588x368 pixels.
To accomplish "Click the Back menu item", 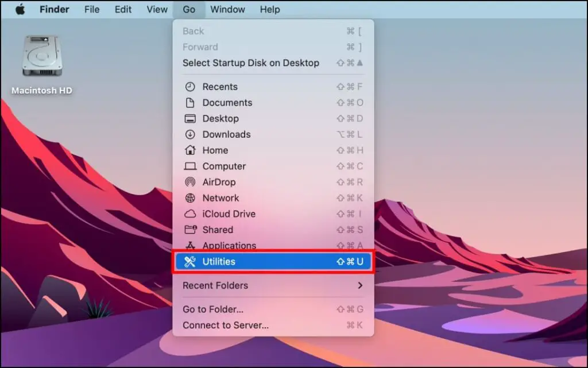I will (x=273, y=31).
